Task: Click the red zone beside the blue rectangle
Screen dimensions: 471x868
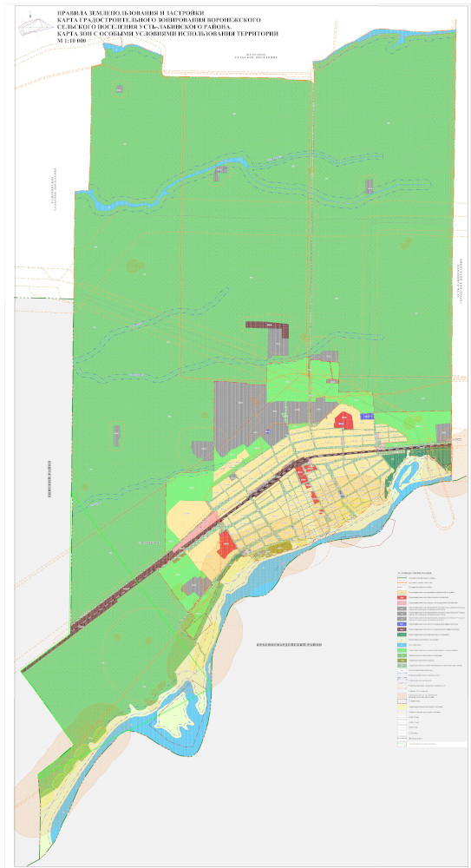Action: pyautogui.click(x=343, y=419)
